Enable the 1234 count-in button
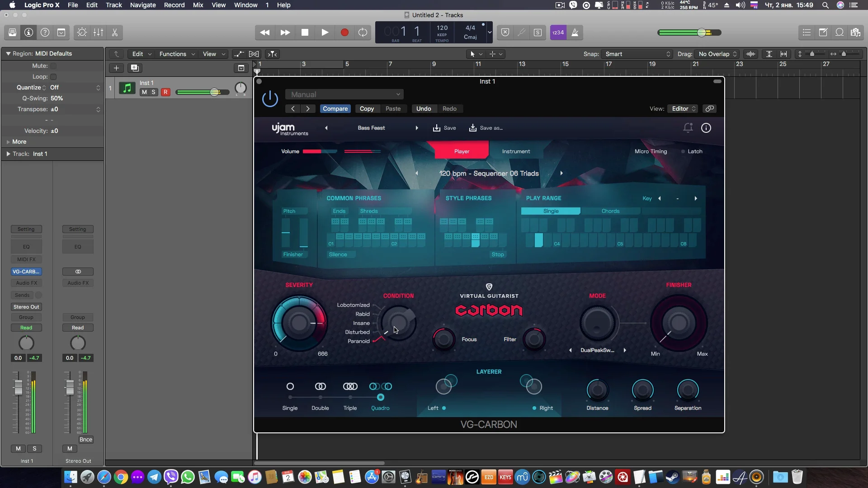The width and height of the screenshot is (868, 488). (558, 32)
